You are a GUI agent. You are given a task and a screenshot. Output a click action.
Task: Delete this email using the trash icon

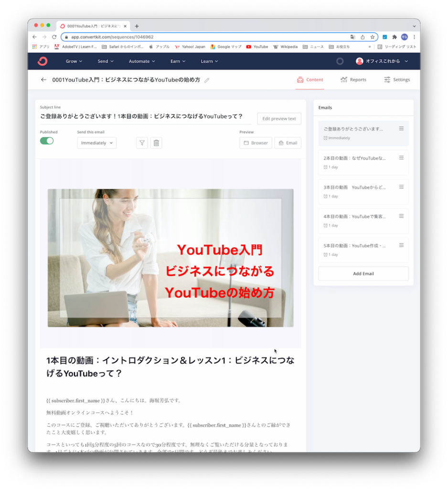(x=156, y=142)
